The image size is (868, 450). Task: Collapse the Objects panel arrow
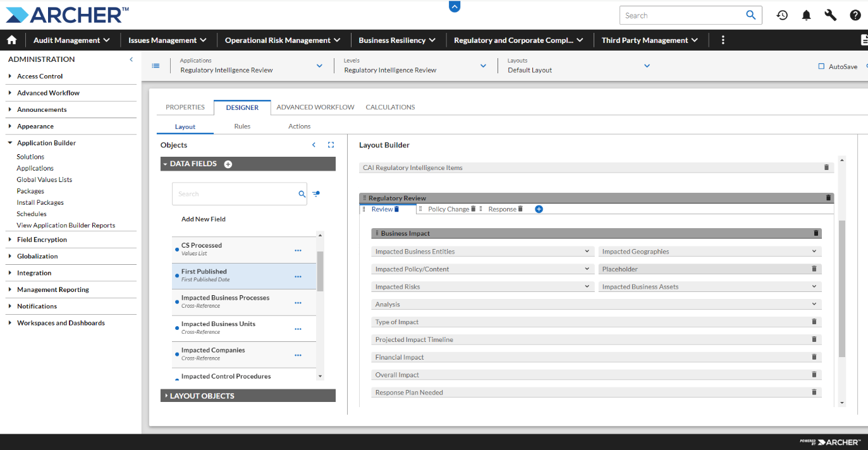click(314, 145)
